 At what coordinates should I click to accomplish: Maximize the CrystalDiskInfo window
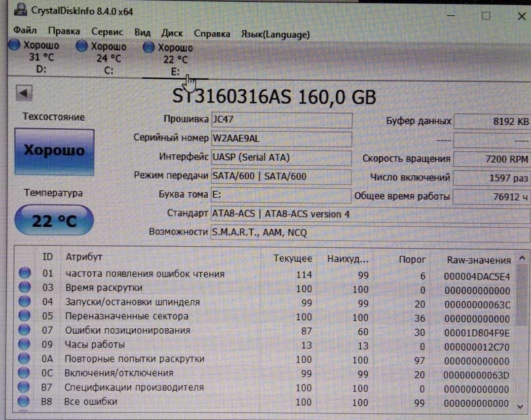[x=486, y=16]
